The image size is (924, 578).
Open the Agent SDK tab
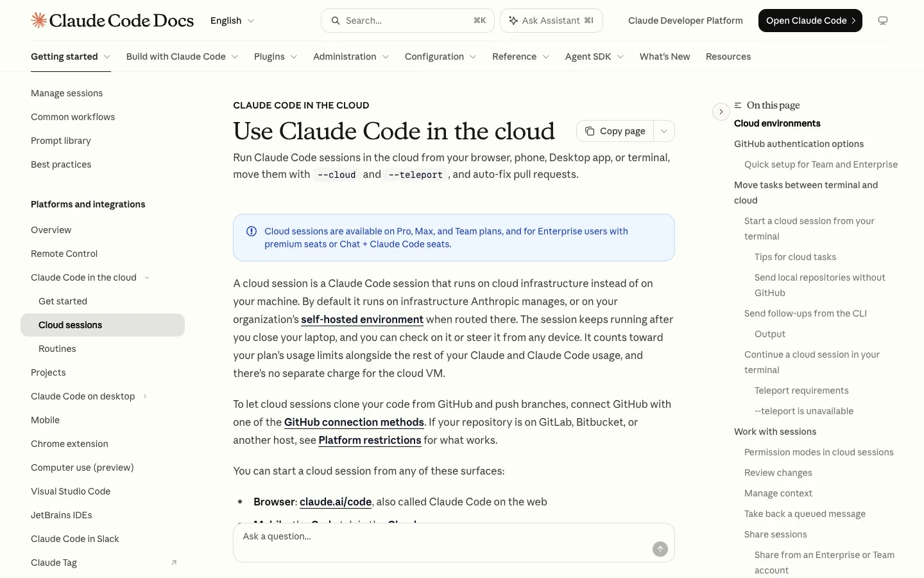[594, 57]
